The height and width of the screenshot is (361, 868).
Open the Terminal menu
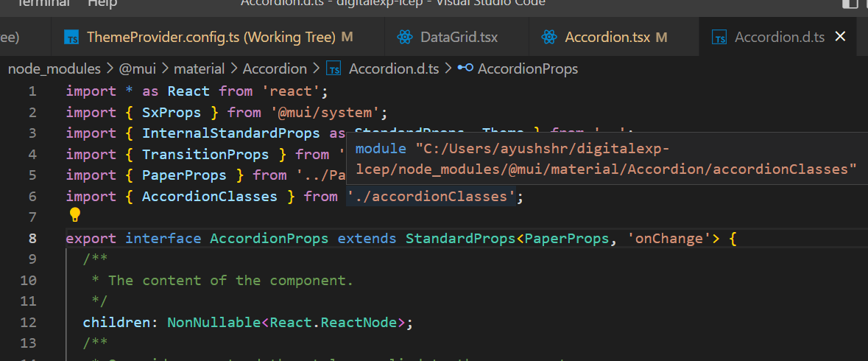(x=43, y=4)
